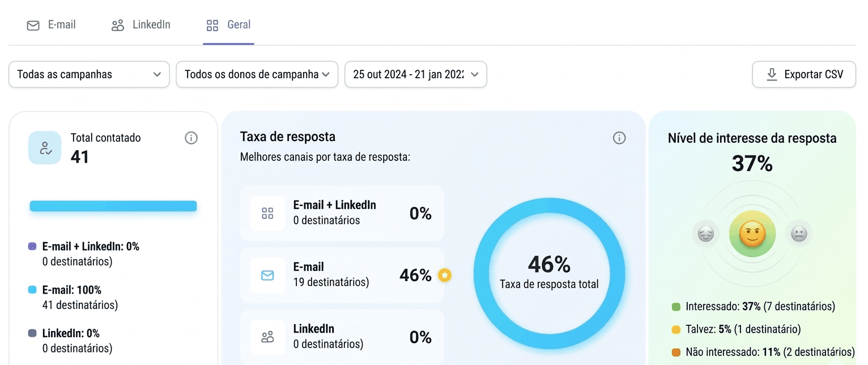868x365 pixels.
Task: Click the envelope icon in E-mail channel row
Action: point(267,275)
